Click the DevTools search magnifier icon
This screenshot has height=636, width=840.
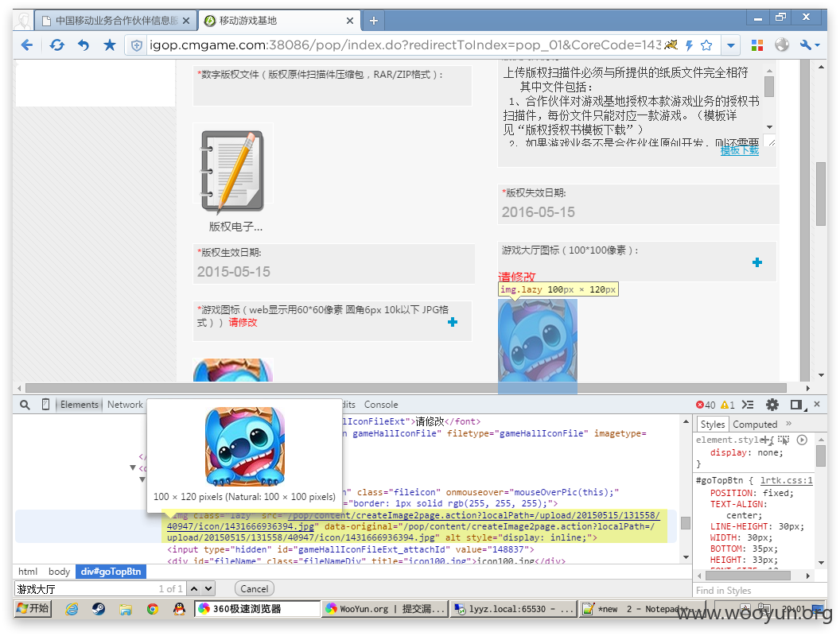tap(25, 405)
